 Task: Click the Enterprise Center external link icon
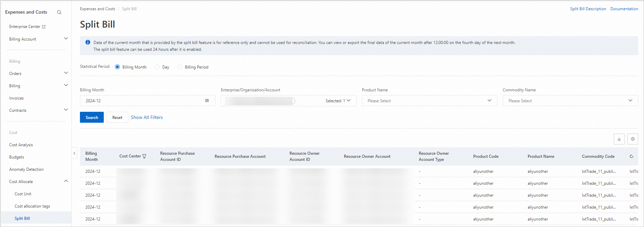(44, 27)
